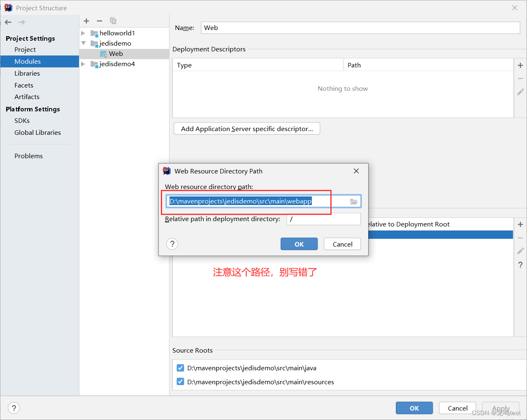The width and height of the screenshot is (527, 420).
Task: Click Cancel in Project Structure window
Action: point(457,408)
